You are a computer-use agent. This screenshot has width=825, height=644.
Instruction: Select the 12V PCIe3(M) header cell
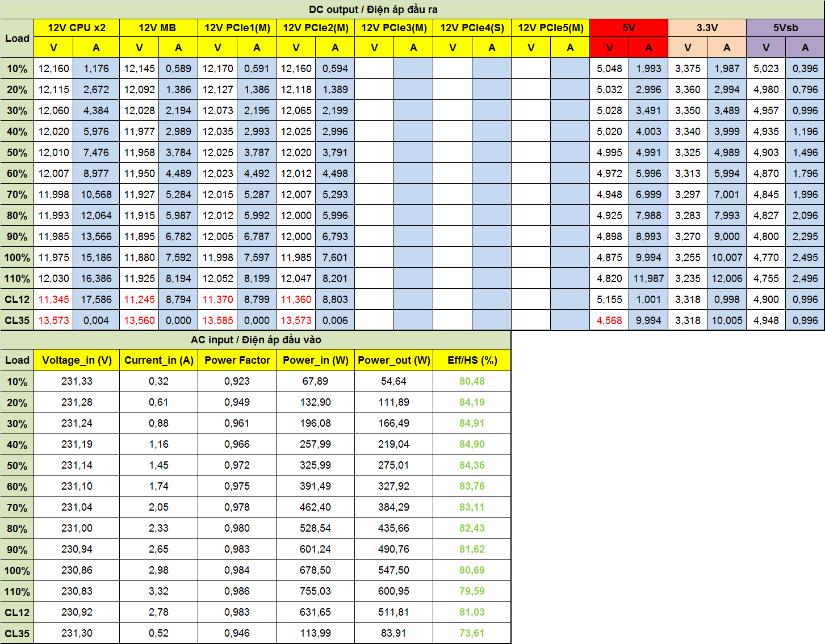pyautogui.click(x=393, y=28)
